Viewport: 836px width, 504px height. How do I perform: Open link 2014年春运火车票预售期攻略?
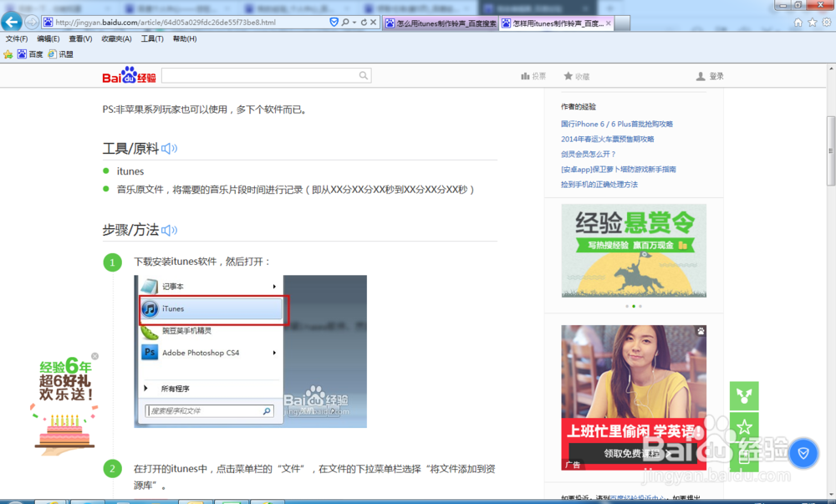[607, 139]
